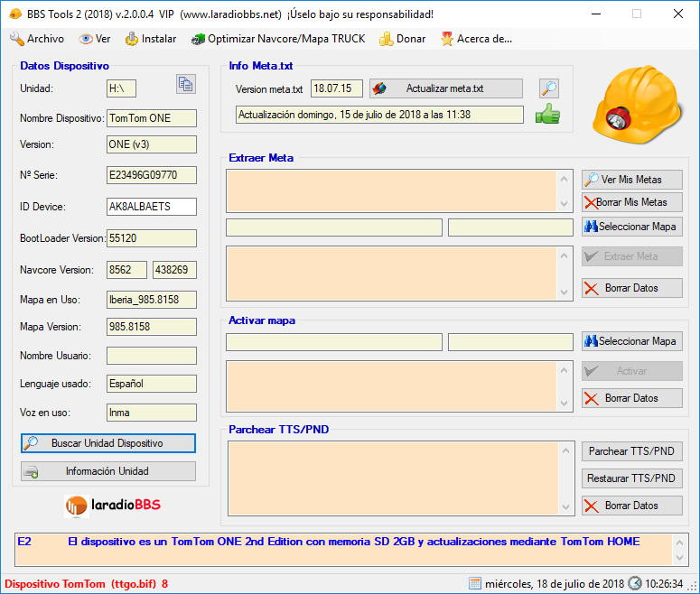Click the yellow miner helmet logo

(x=637, y=105)
